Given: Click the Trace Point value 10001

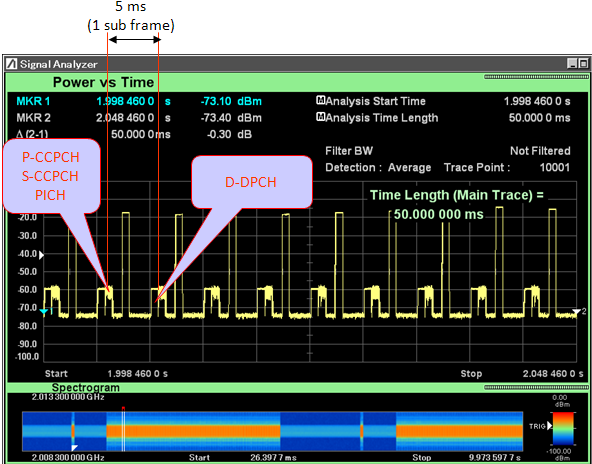Looking at the screenshot, I should tap(555, 167).
